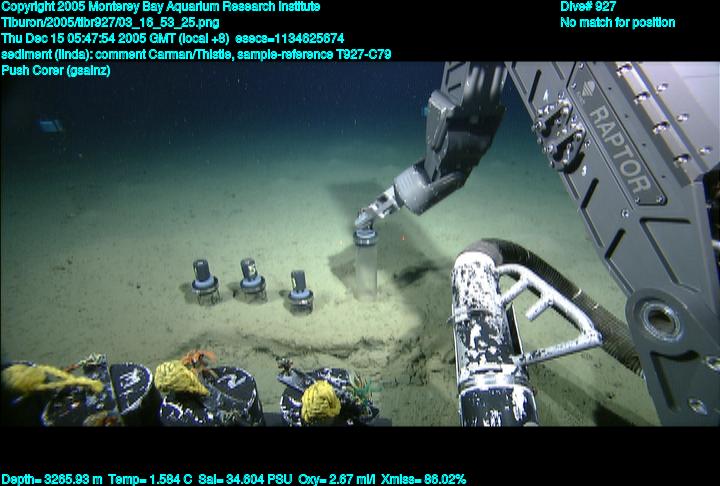Click the Tiburon image file path text
Screen dimensions: 720x486
110,22
